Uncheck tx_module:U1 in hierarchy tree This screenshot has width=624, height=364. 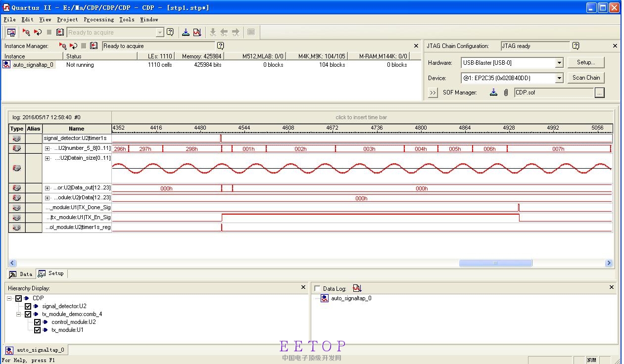37,330
